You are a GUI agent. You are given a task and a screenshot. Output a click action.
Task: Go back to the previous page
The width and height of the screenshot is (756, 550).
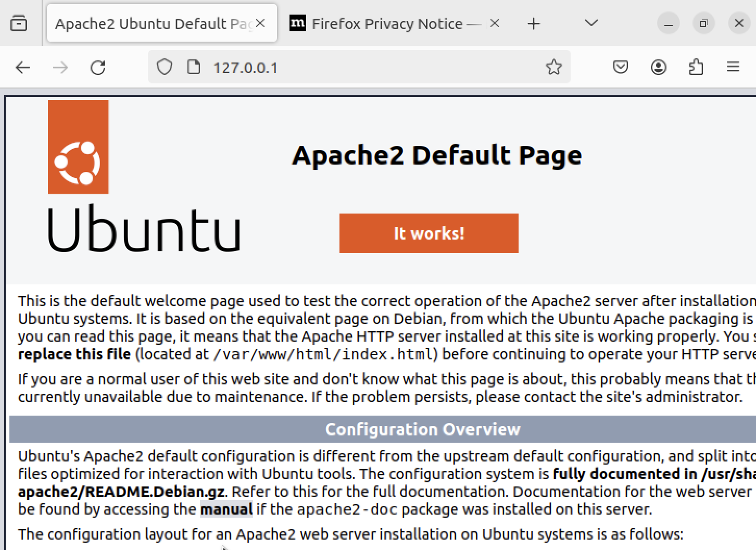point(23,67)
